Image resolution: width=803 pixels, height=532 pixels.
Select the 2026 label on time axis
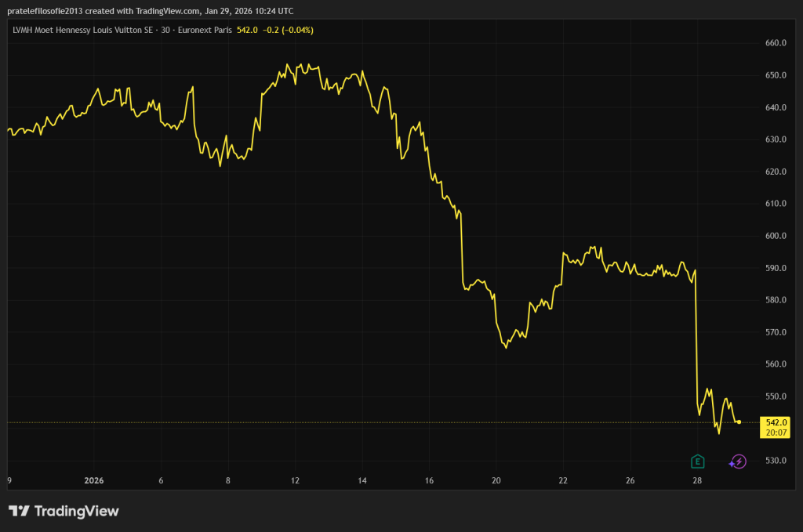pos(94,480)
